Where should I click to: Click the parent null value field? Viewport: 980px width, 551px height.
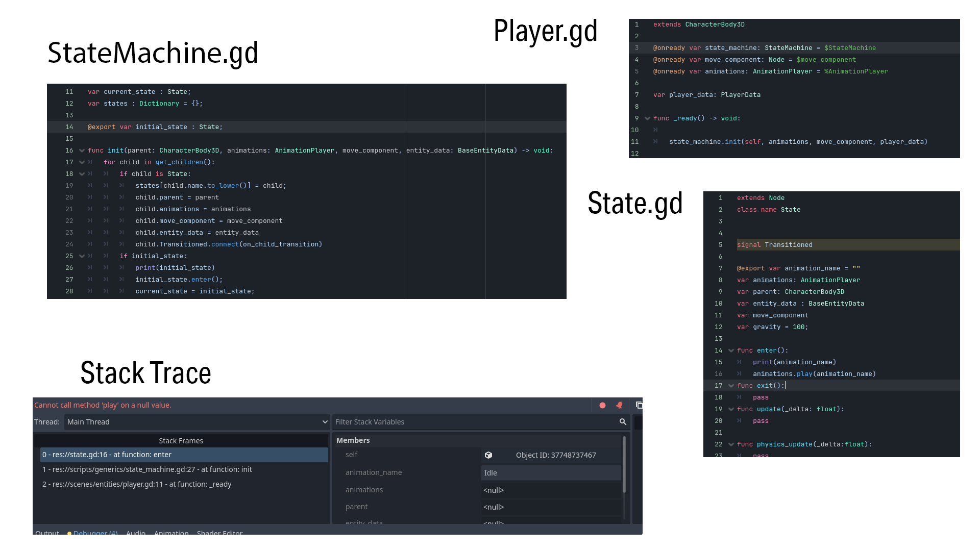[x=551, y=507]
